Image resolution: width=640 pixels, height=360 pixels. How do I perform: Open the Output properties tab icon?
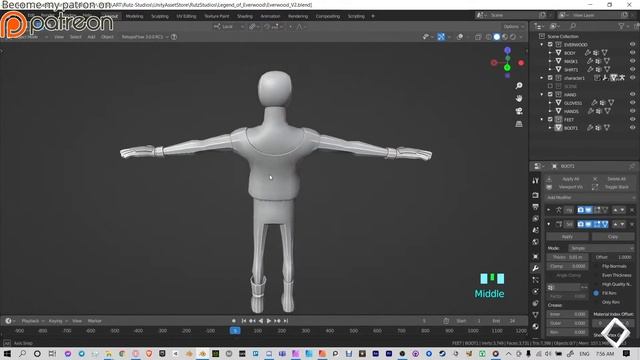(536, 207)
